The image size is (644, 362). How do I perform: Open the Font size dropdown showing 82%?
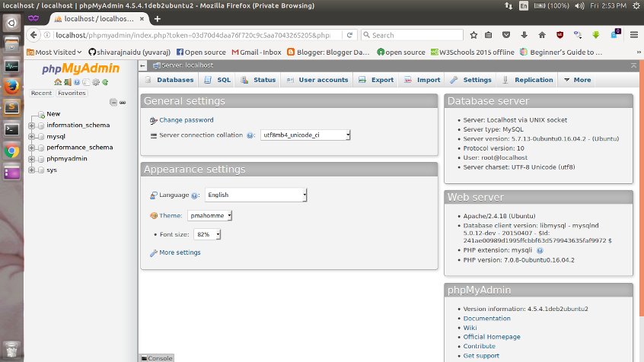207,234
